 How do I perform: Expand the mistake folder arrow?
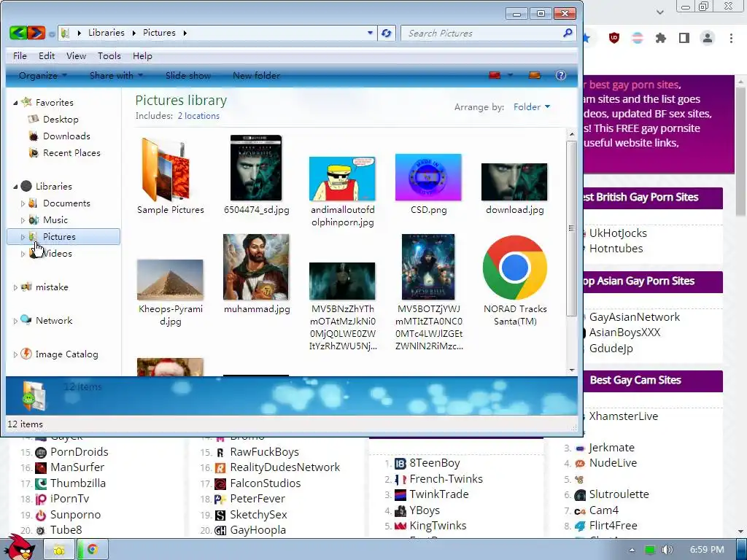click(15, 287)
